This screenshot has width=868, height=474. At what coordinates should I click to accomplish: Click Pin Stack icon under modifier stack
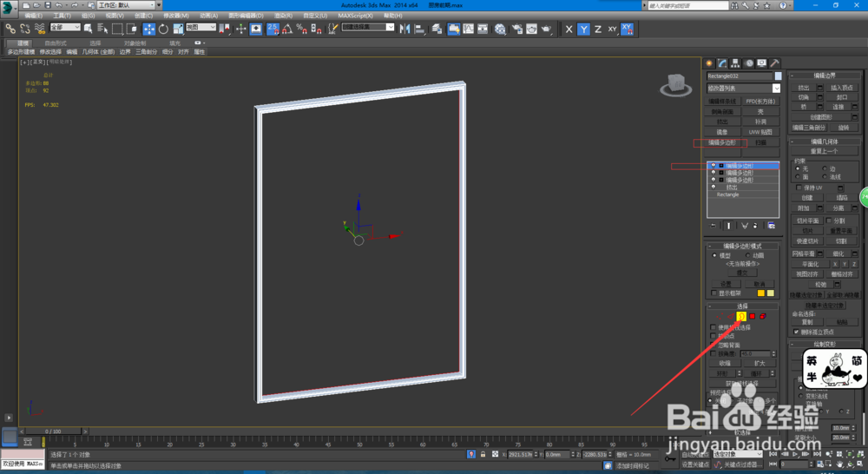[x=713, y=226]
